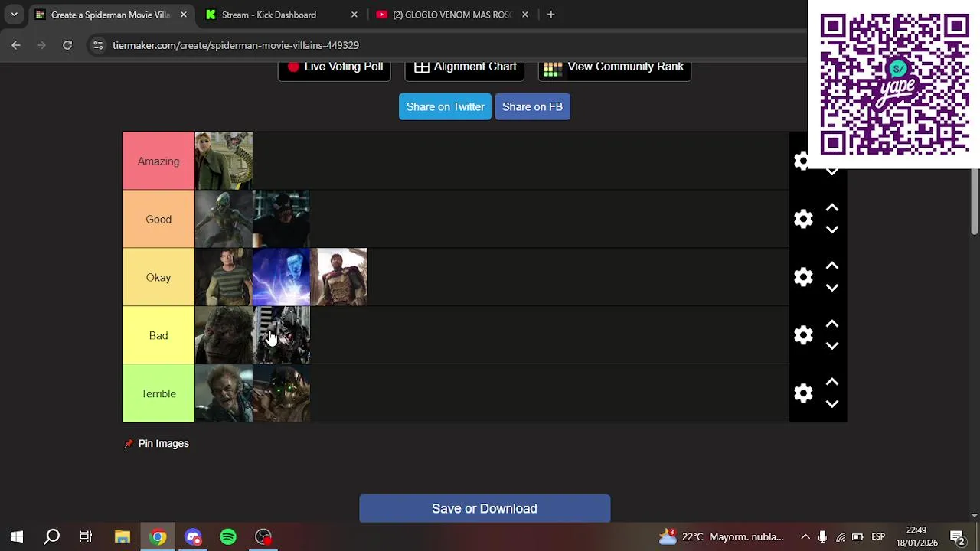980x551 pixels.
Task: Open a new browser tab
Action: (x=550, y=15)
